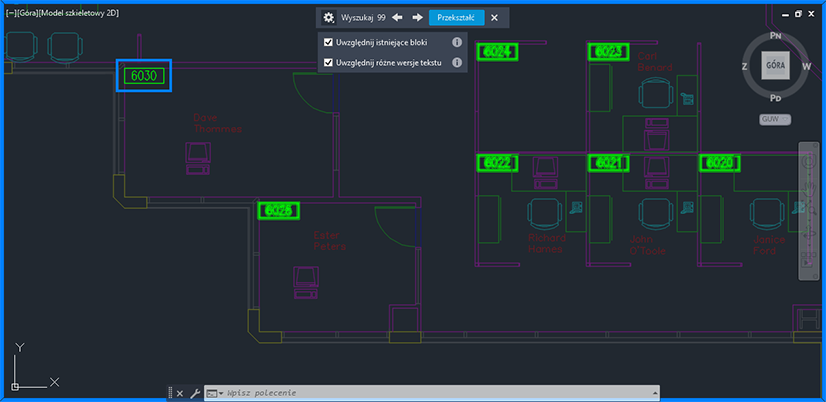Click the Przekształć button

[457, 18]
